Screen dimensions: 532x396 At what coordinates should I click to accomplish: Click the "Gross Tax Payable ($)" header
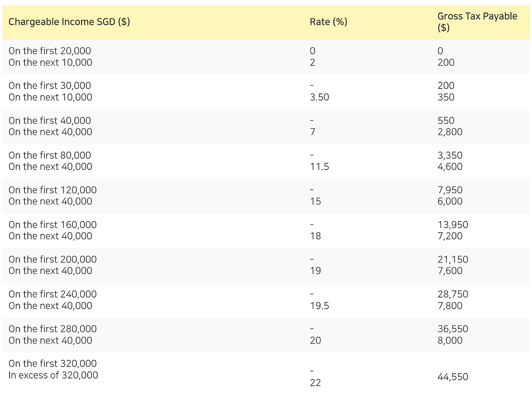tap(477, 22)
